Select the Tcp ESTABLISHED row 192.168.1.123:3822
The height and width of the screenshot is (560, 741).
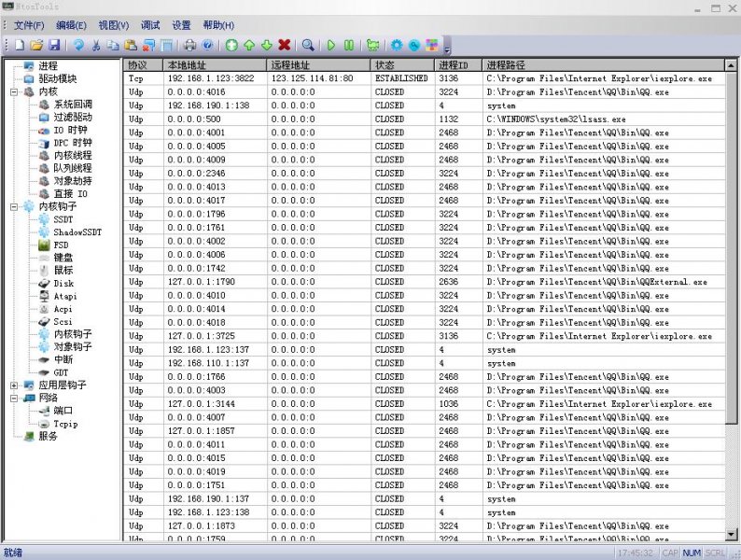tap(424, 78)
